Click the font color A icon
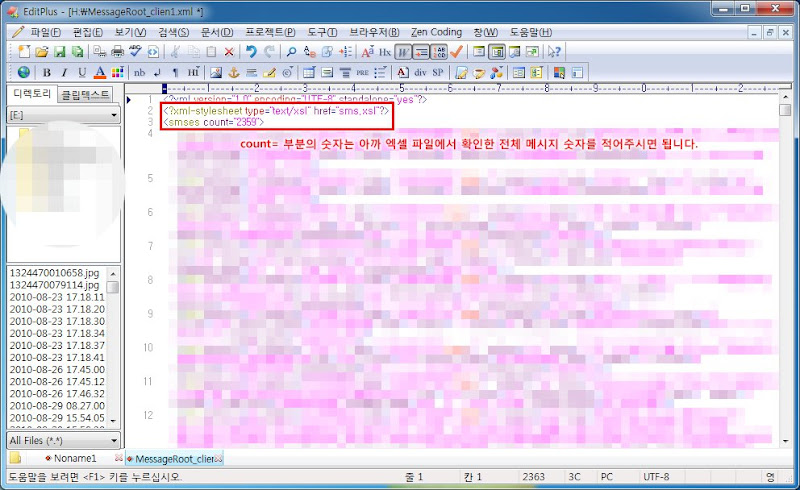800x490 pixels. [100, 72]
